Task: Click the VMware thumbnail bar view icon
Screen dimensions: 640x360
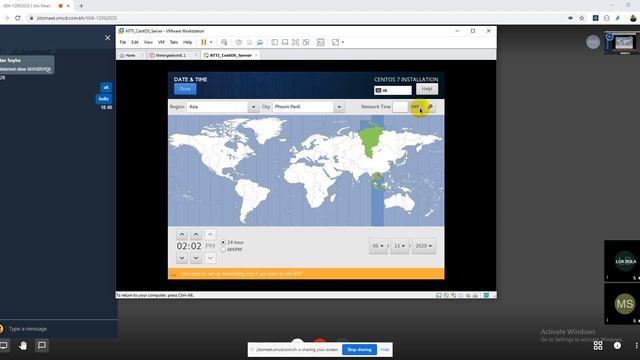Action: [x=285, y=42]
